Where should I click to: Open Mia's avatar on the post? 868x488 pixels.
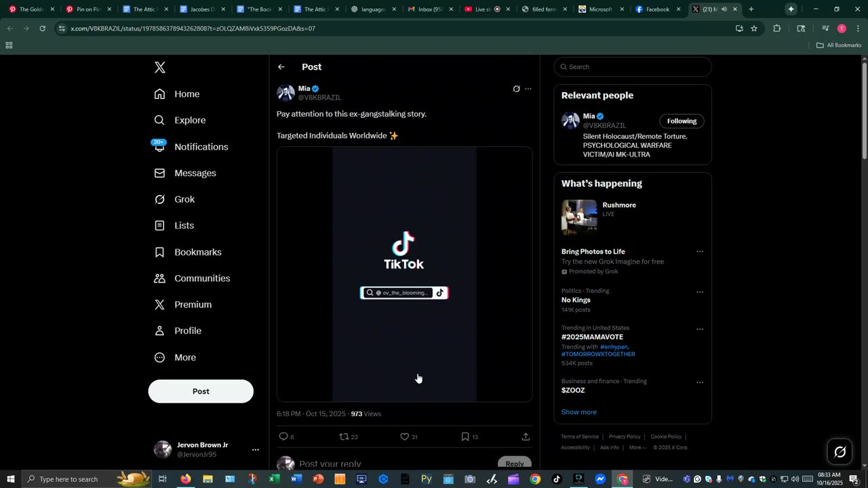[x=285, y=93]
